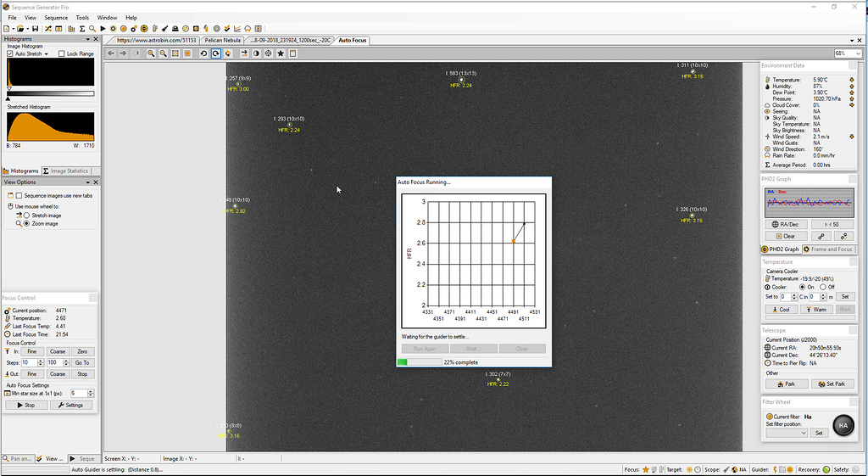Click the orange point on HFR chart

(514, 241)
